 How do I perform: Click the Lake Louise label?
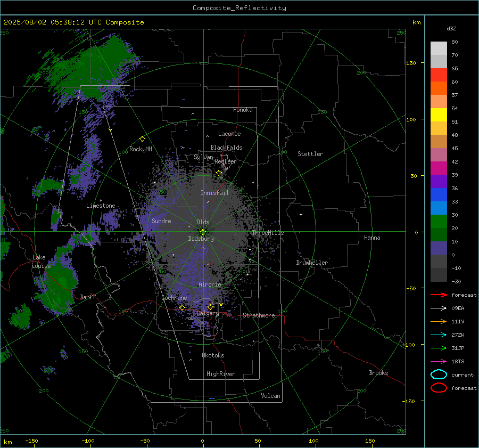coord(41,262)
